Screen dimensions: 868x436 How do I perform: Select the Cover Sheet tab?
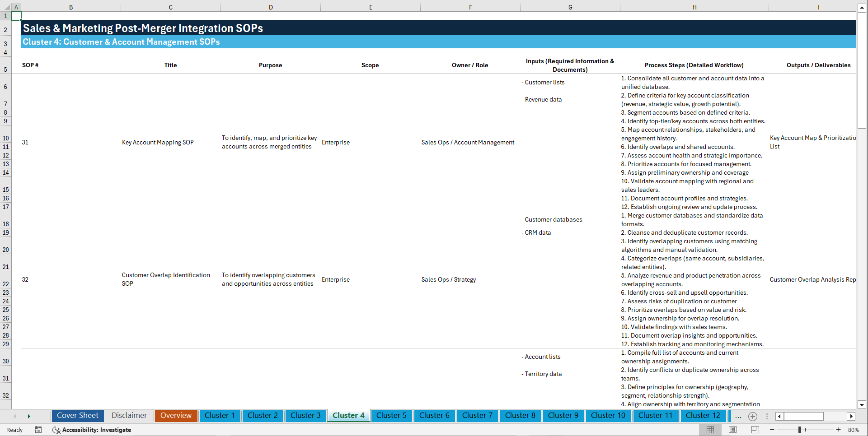click(x=77, y=416)
